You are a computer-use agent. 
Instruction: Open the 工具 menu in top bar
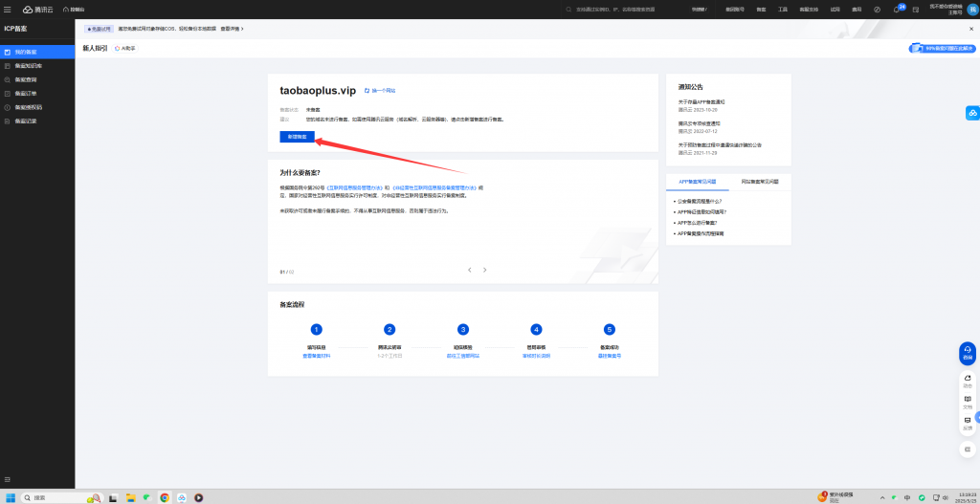pyautogui.click(x=783, y=10)
